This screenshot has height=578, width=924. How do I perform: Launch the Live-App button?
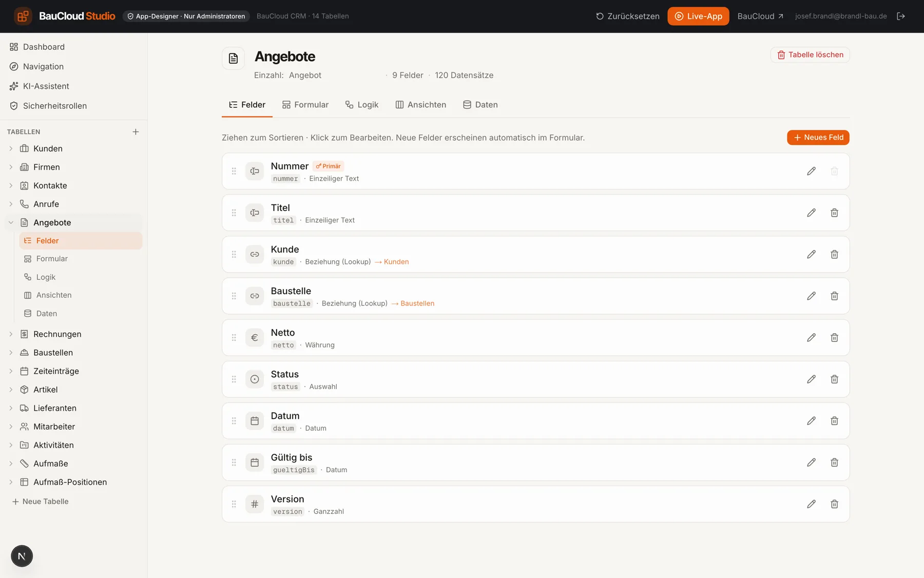(x=698, y=16)
